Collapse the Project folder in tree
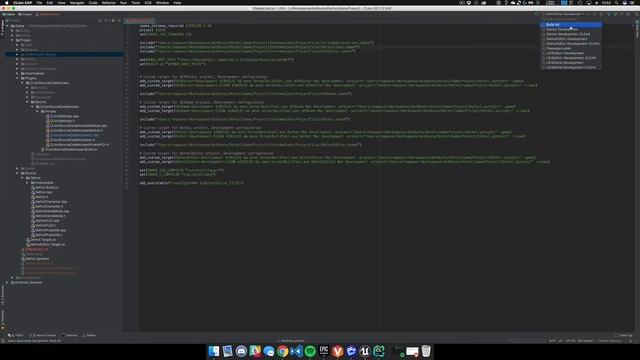 (12, 40)
